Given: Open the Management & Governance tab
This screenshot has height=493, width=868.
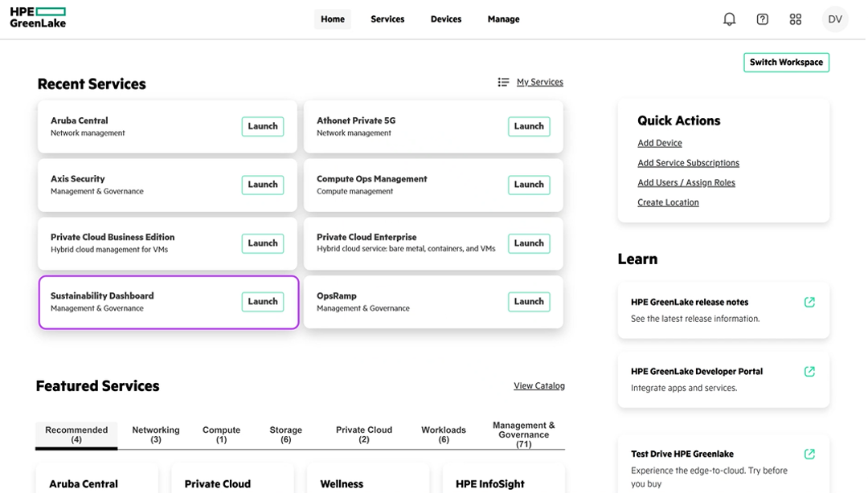Looking at the screenshot, I should 523,434.
